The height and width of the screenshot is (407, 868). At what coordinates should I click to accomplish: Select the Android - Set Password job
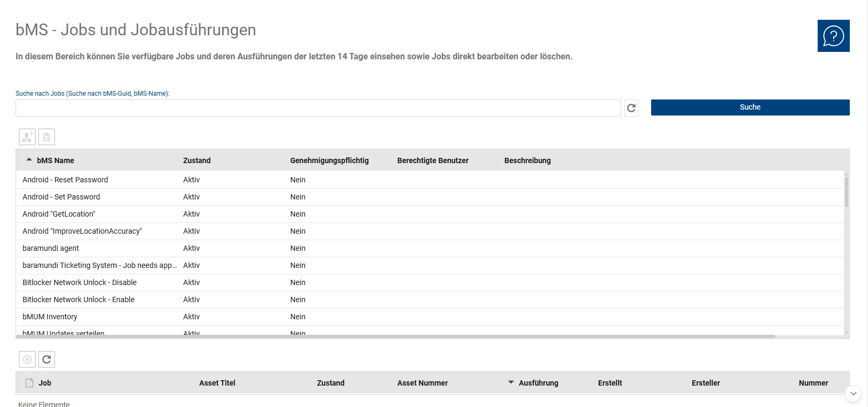pos(430,197)
